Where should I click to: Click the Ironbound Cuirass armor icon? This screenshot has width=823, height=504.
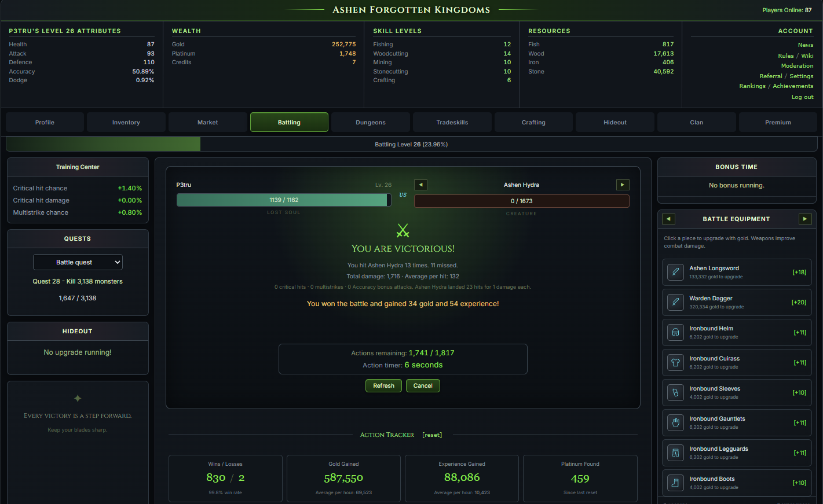(x=675, y=362)
